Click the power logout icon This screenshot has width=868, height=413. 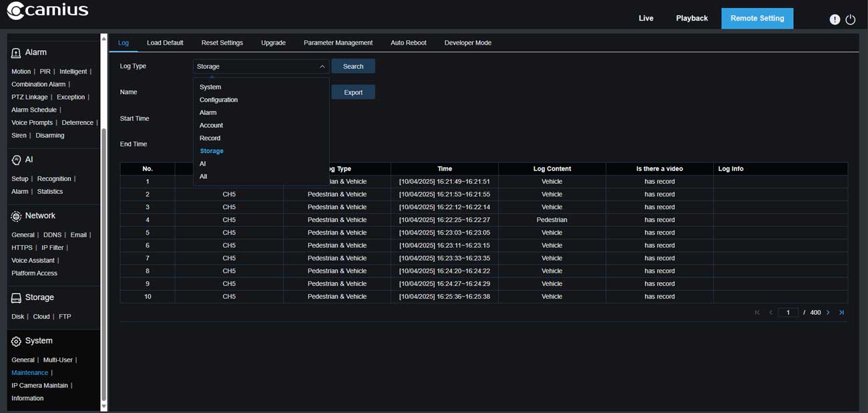pos(850,19)
